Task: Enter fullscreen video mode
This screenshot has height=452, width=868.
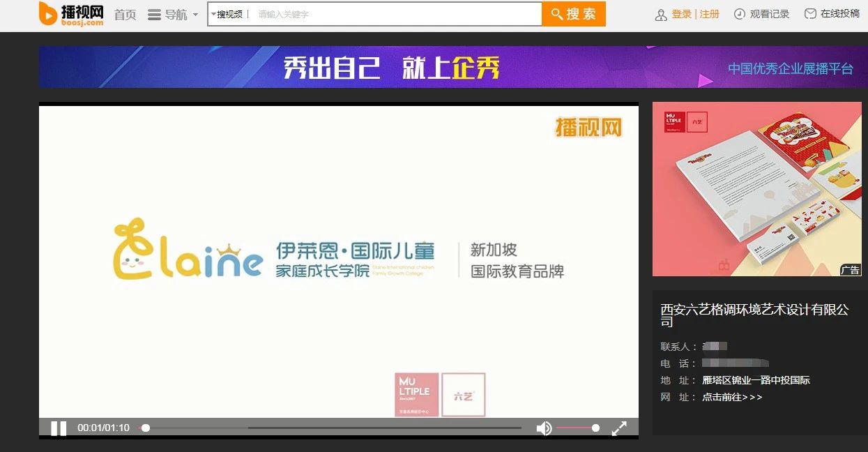Action: [619, 428]
